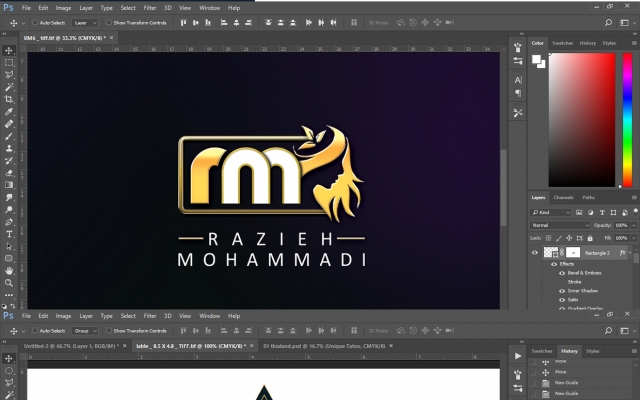Open the Image menu in upper window
The image size is (640, 400).
coord(63,8)
